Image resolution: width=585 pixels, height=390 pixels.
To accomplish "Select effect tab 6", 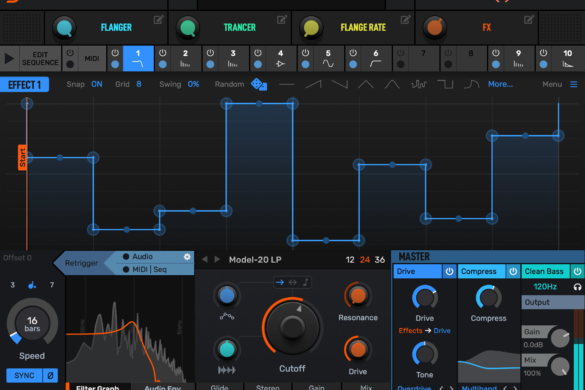I will tap(375, 59).
